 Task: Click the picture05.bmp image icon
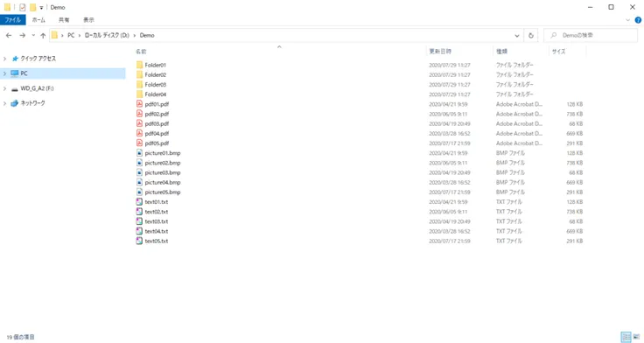[x=140, y=192]
